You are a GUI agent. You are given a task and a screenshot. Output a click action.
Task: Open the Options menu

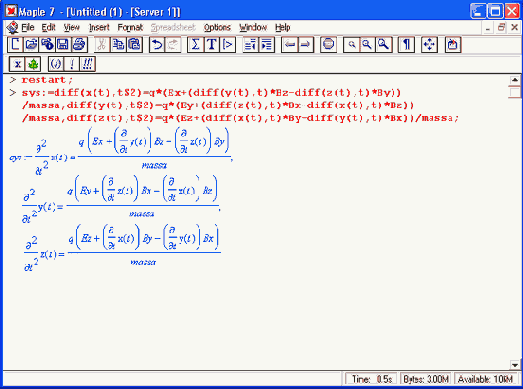(x=217, y=27)
